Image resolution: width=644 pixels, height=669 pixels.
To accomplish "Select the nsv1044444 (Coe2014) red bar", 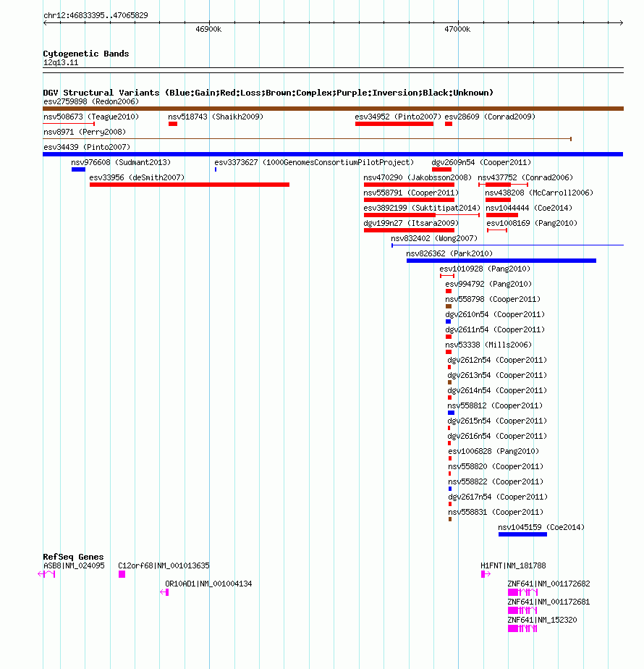I will pyautogui.click(x=502, y=215).
